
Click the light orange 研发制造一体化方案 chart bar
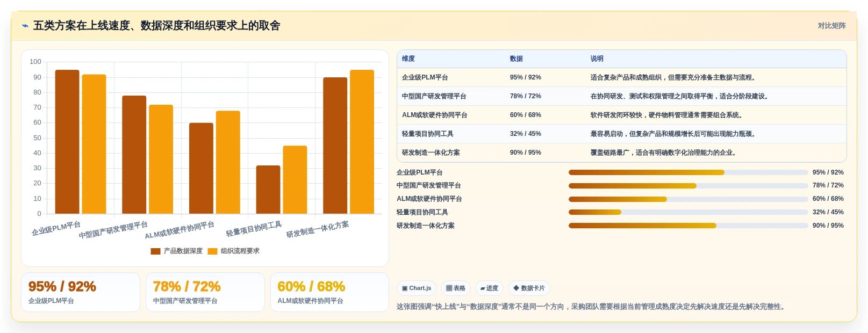pos(362,142)
